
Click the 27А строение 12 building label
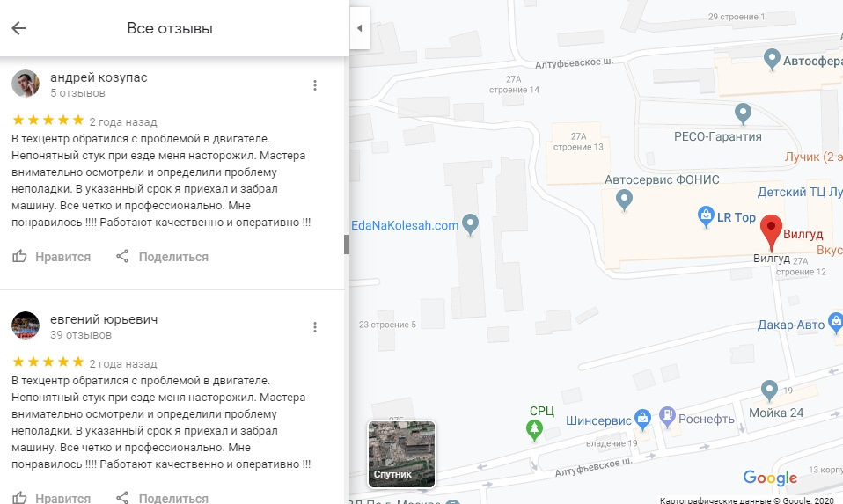click(x=801, y=267)
